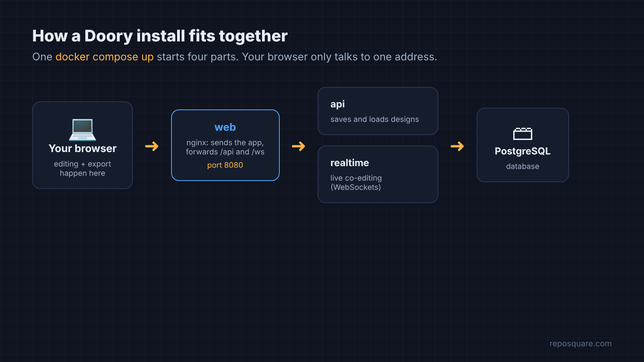
Task: Click the laptop icon above Your browser
Action: tap(83, 130)
